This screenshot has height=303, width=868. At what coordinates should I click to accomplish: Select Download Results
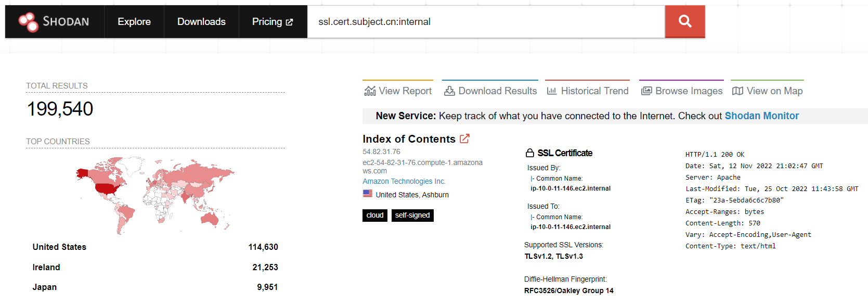[x=490, y=91]
